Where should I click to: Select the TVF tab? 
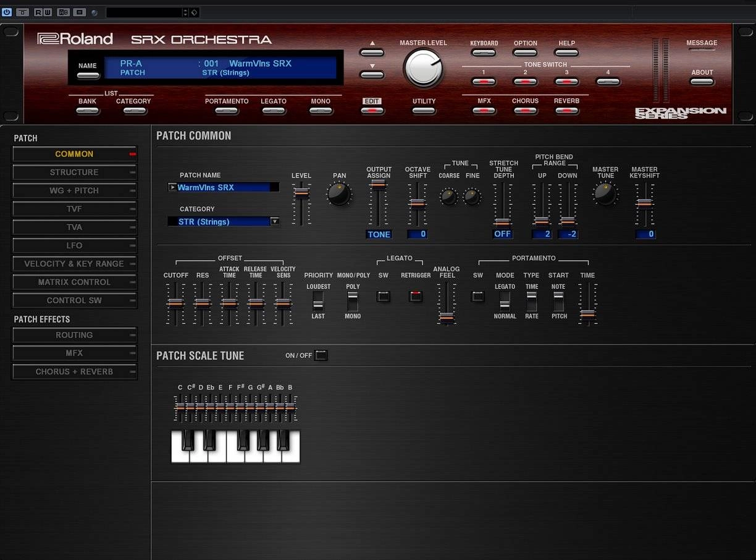(74, 209)
